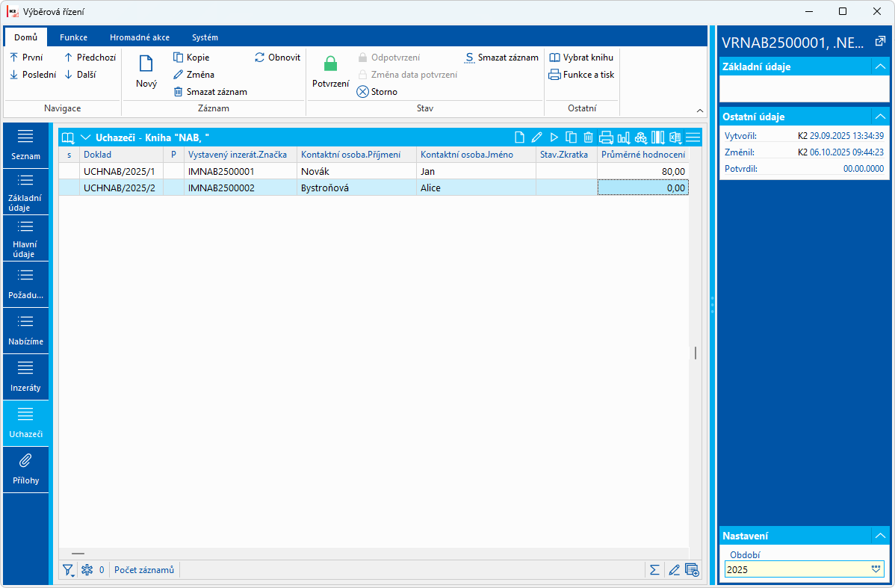This screenshot has width=895, height=588.
Task: Open the Období 2025 dropdown
Action: pos(876,569)
